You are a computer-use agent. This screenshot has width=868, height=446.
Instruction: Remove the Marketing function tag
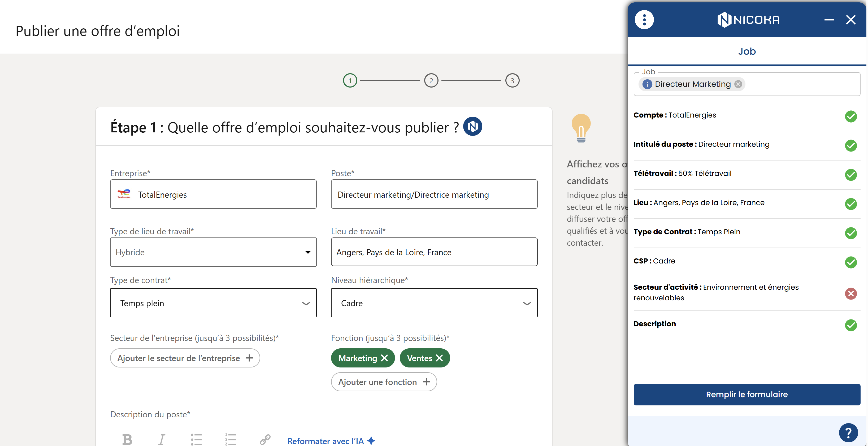(384, 358)
